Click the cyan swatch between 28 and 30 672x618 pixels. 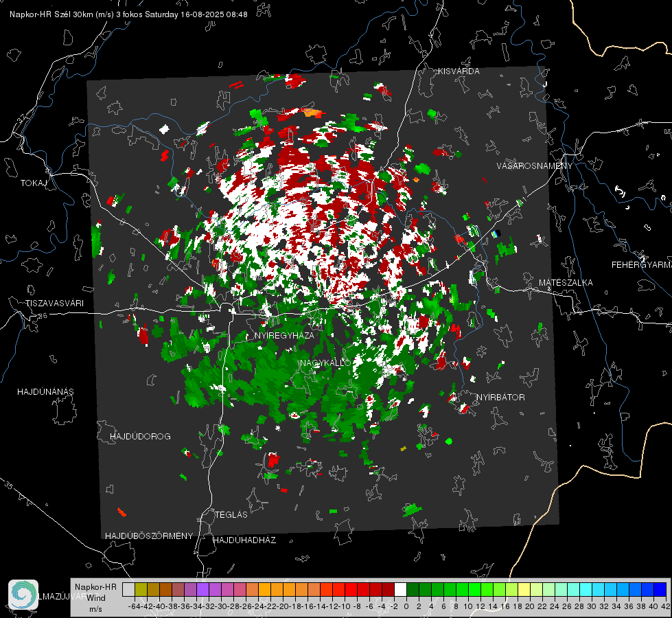pyautogui.click(x=586, y=590)
